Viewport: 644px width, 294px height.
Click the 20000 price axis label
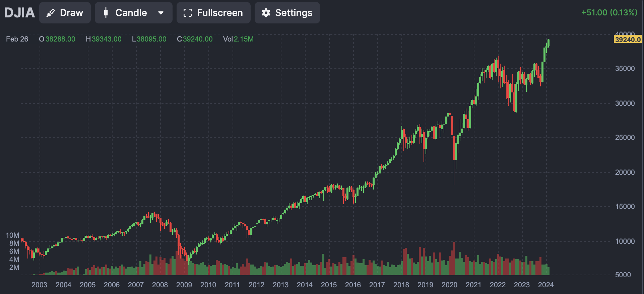pos(625,172)
